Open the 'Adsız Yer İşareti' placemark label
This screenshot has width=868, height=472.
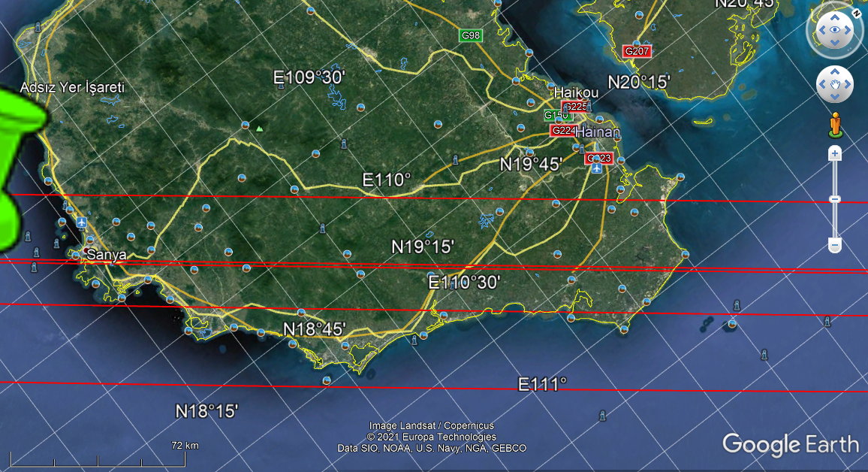[x=72, y=87]
